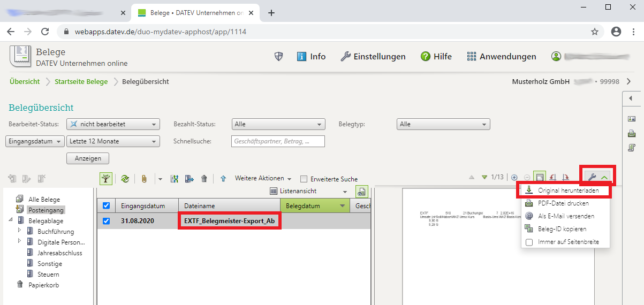Screen dimensions: 644x305
Task: Rotate document left using red arrow icon
Action: coord(552,177)
